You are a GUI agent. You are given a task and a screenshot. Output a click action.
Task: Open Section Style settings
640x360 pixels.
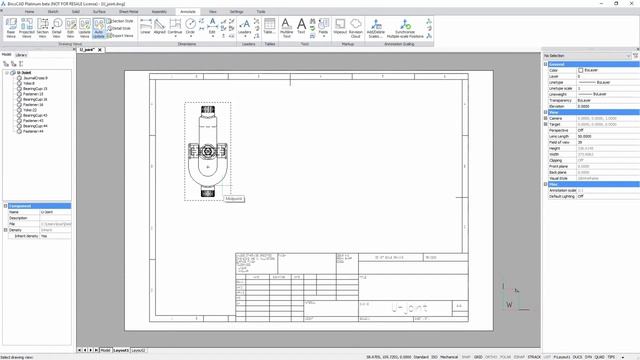120,21
